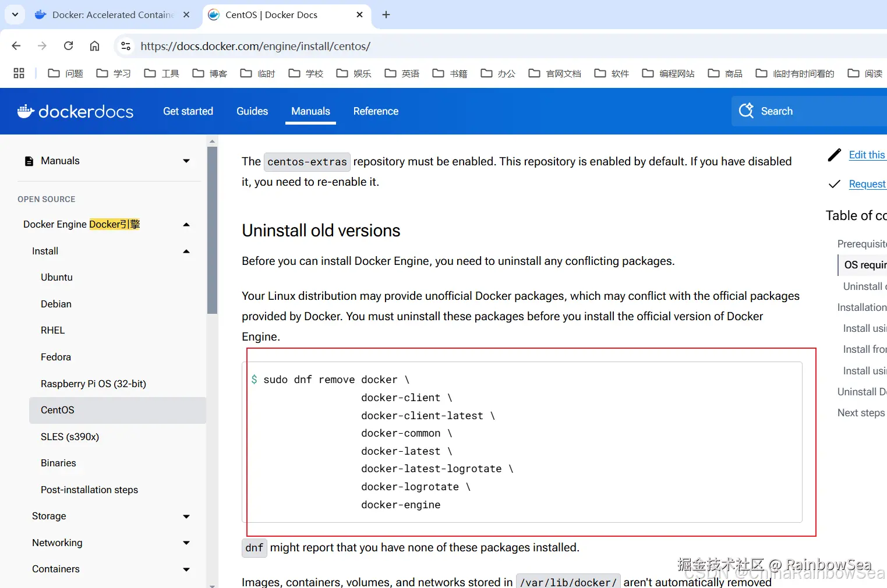Close the Docker Accelerated Container tab
The width and height of the screenshot is (887, 588).
pyautogui.click(x=186, y=15)
